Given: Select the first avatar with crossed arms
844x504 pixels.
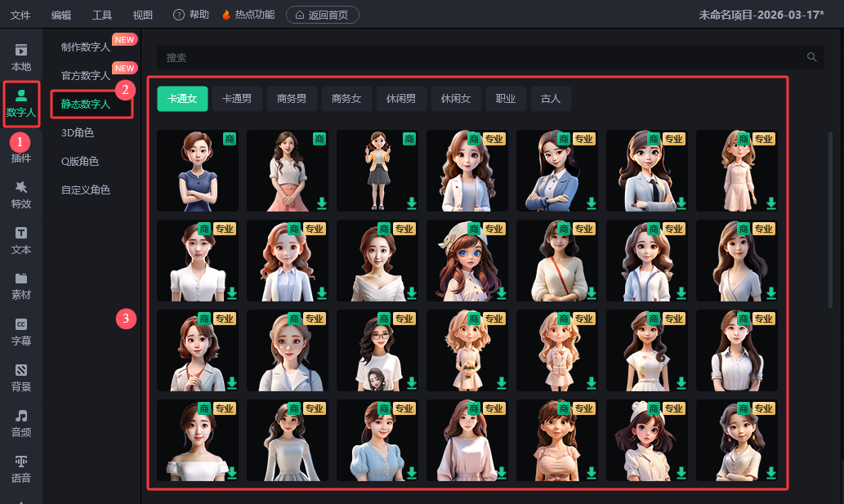Looking at the screenshot, I should (198, 171).
